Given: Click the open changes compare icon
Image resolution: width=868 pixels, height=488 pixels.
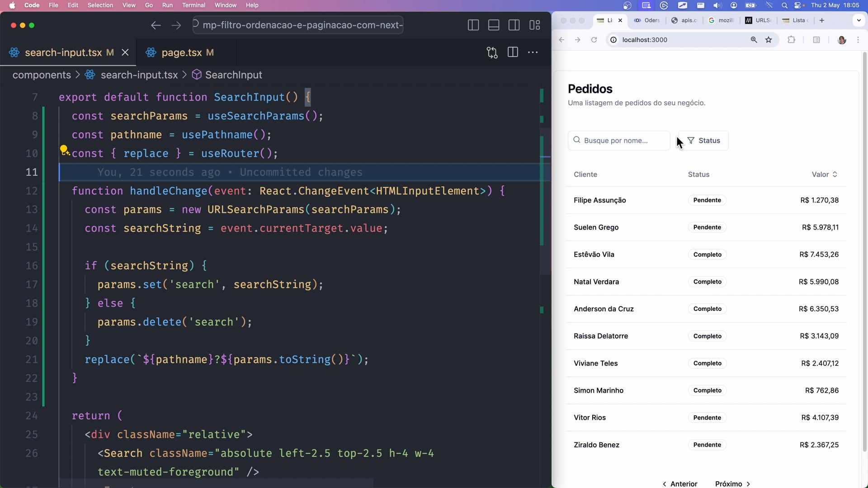Looking at the screenshot, I should 492,52.
